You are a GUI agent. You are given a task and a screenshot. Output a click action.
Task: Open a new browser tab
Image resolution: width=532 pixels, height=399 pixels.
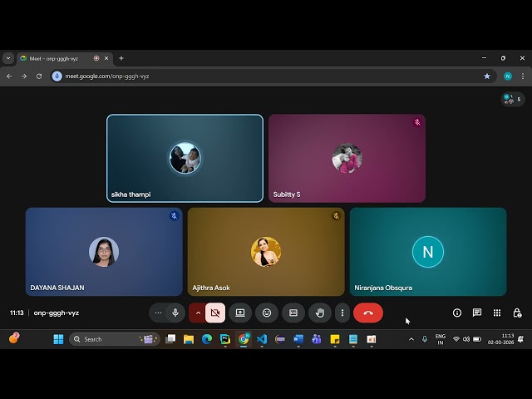click(121, 58)
